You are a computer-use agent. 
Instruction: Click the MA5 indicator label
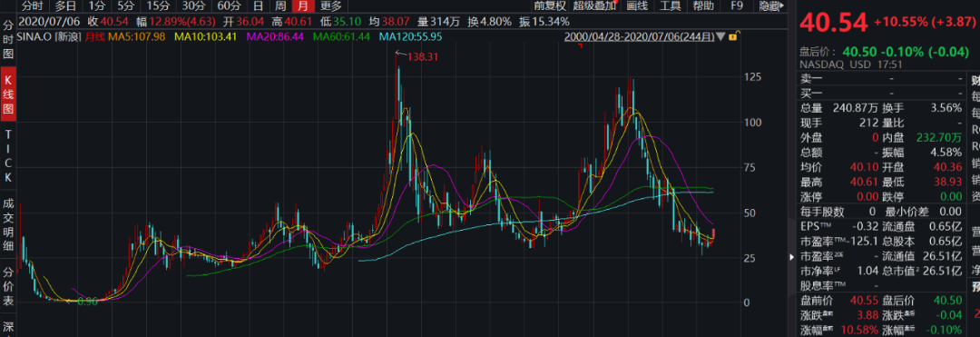coord(137,36)
